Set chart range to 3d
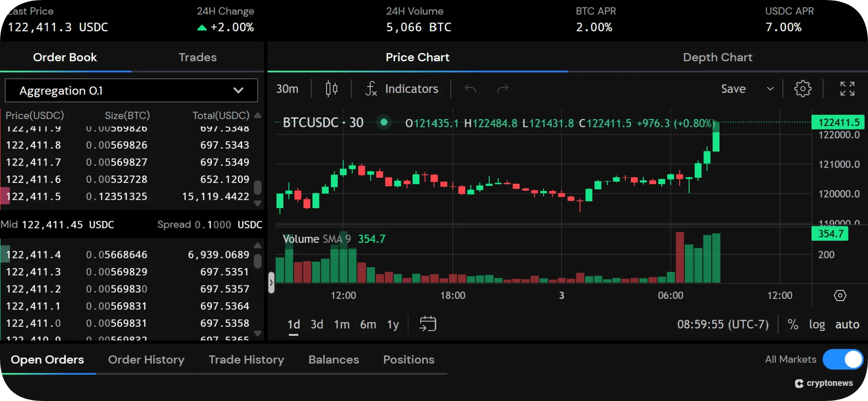Image resolution: width=868 pixels, height=401 pixels. tap(317, 324)
